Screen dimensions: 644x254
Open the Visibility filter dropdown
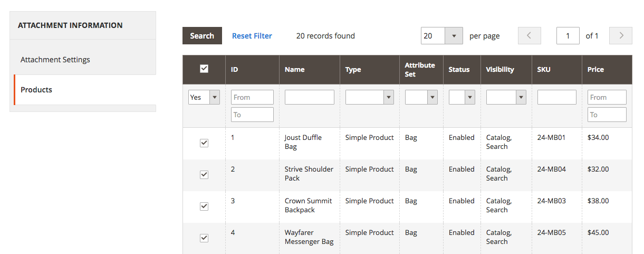[506, 97]
